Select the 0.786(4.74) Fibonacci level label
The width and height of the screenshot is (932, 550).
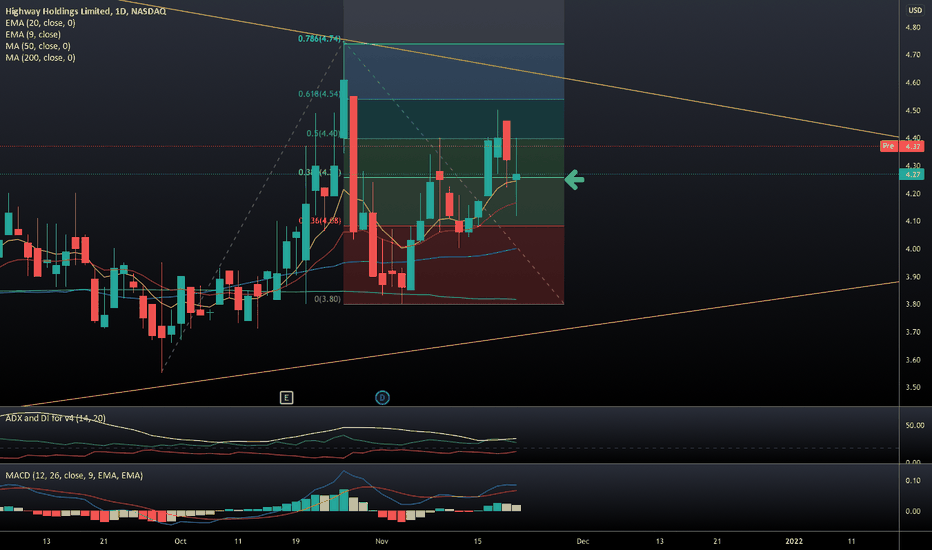319,39
